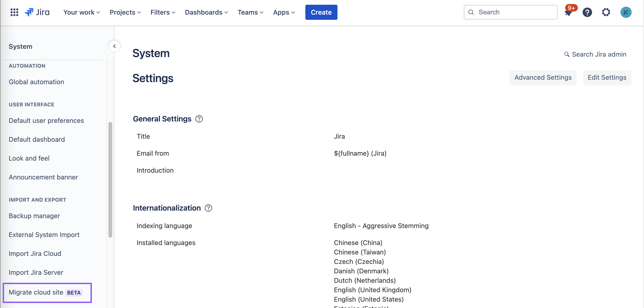Click the blue Create button
This screenshot has height=308, width=644.
(321, 12)
